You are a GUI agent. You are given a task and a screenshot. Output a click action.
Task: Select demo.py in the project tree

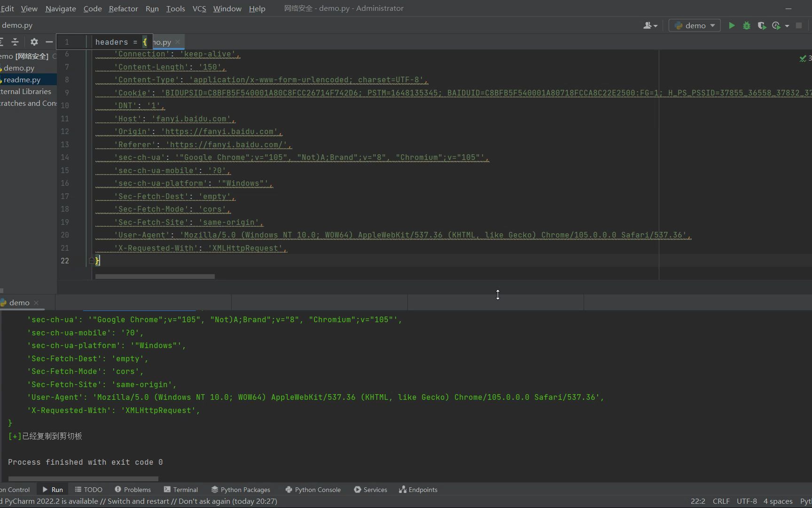[x=19, y=68]
